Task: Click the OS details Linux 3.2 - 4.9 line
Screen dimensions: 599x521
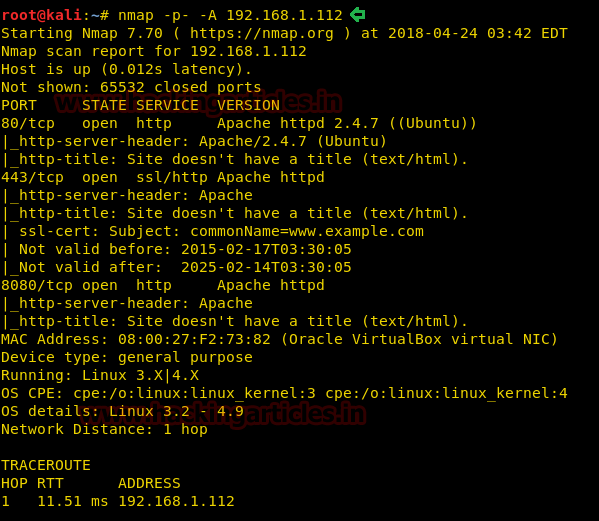Action: [122, 411]
